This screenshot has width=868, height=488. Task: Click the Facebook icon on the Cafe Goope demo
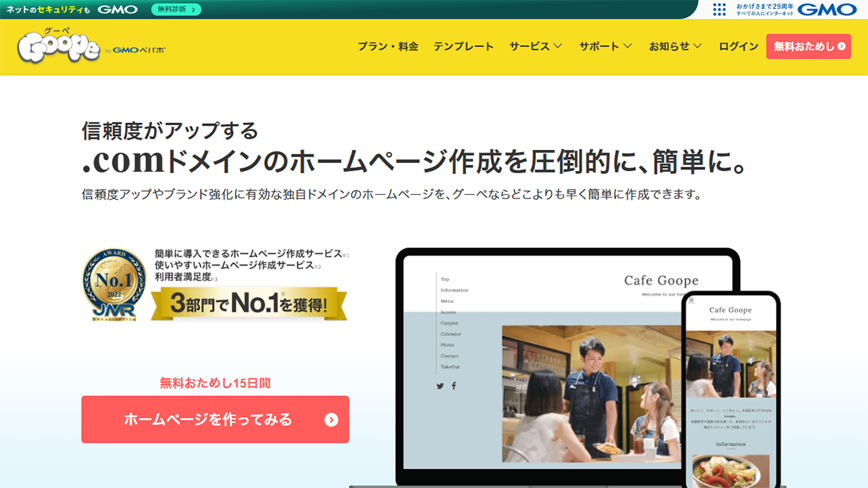(454, 386)
